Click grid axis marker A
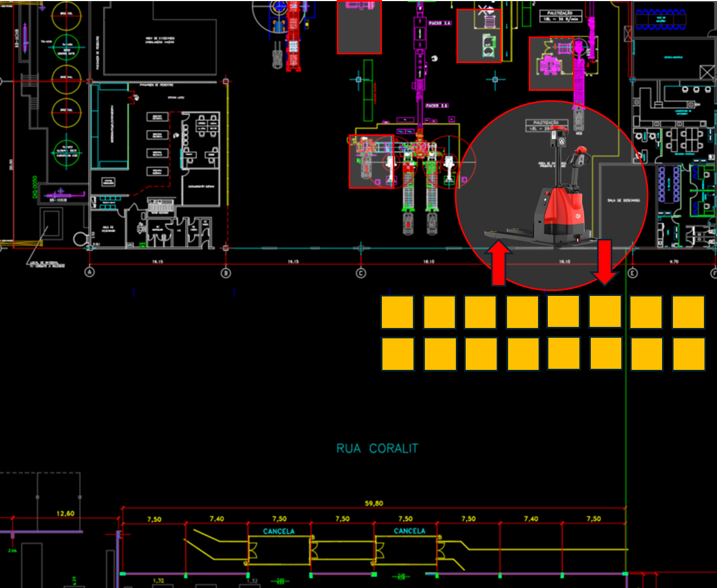The width and height of the screenshot is (717, 588). (90, 272)
